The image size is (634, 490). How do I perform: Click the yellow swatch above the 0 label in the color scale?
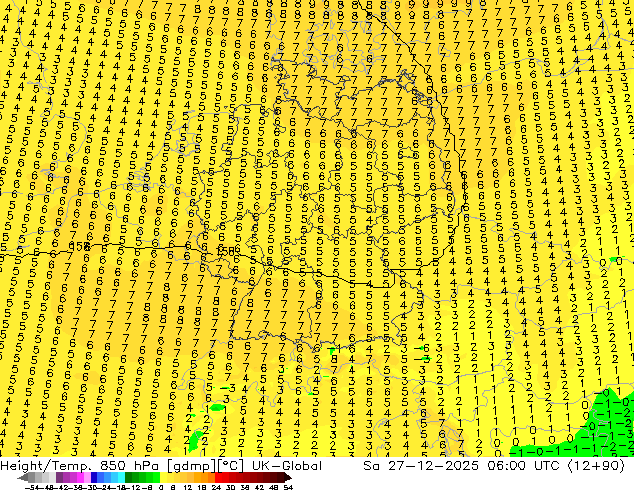pos(163,477)
